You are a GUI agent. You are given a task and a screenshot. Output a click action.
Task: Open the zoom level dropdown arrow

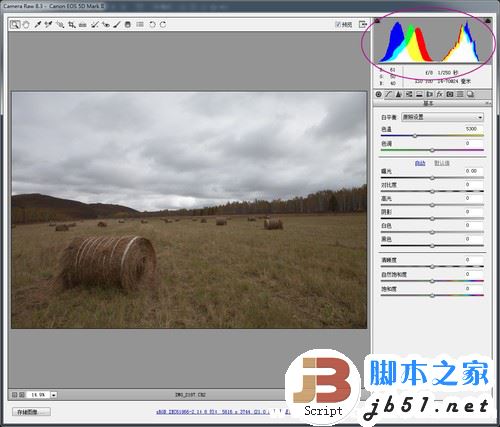tap(54, 395)
